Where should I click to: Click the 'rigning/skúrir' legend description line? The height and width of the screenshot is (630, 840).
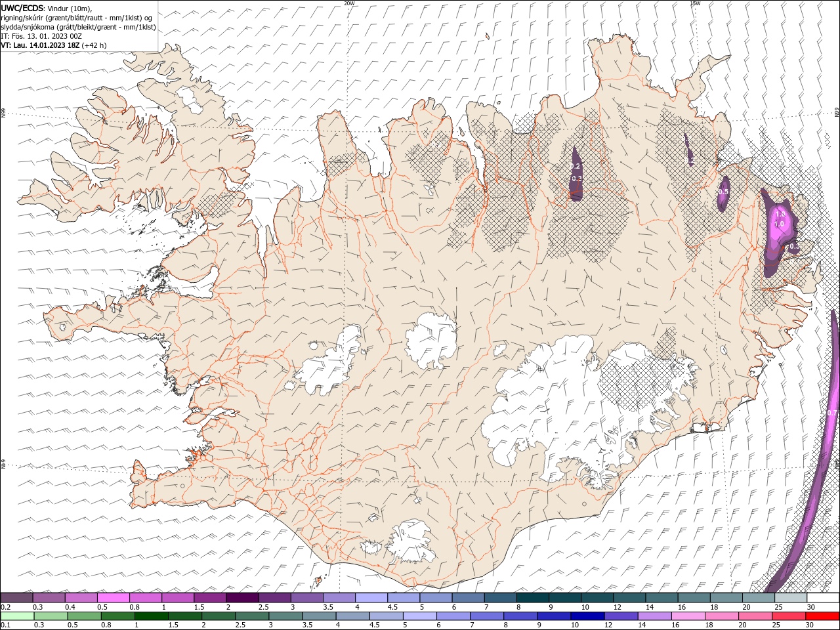(77, 18)
